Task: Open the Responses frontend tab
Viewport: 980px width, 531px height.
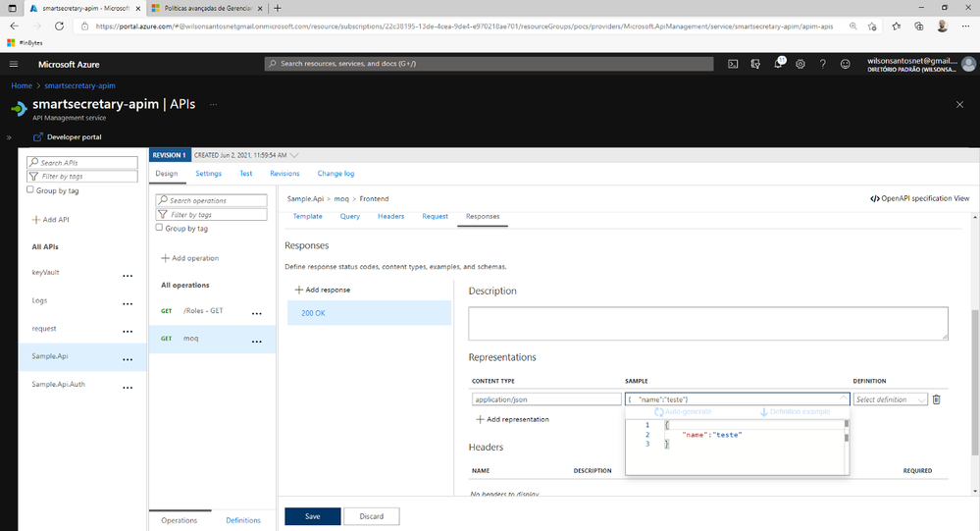Action: [x=483, y=216]
